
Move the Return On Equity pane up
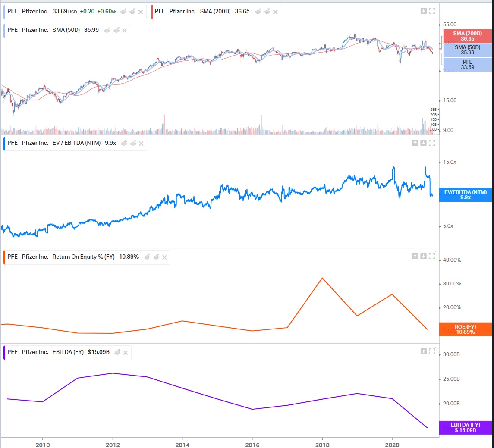point(415,256)
